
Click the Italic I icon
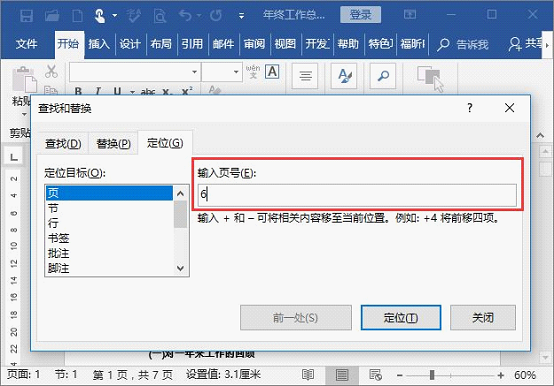pyautogui.click(x=98, y=91)
